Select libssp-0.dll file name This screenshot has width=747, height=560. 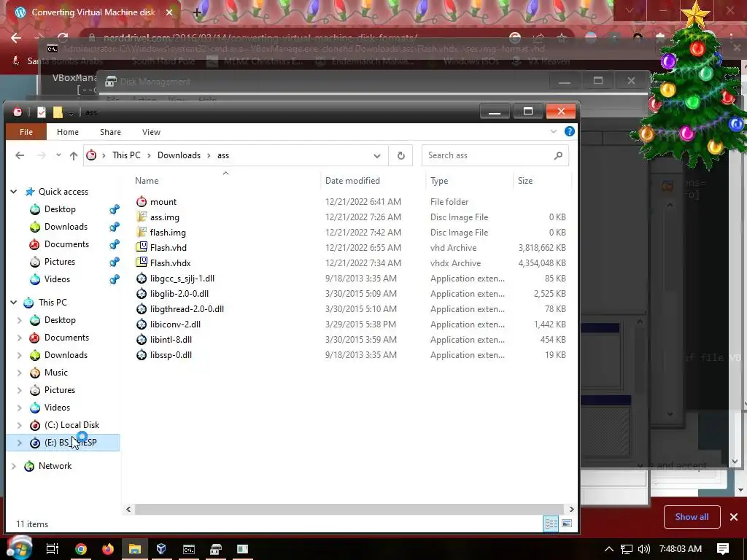coord(171,355)
